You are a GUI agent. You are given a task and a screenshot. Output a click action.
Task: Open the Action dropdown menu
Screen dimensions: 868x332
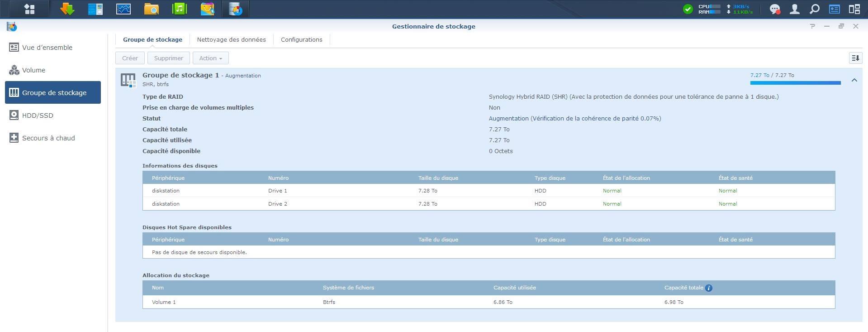tap(211, 58)
